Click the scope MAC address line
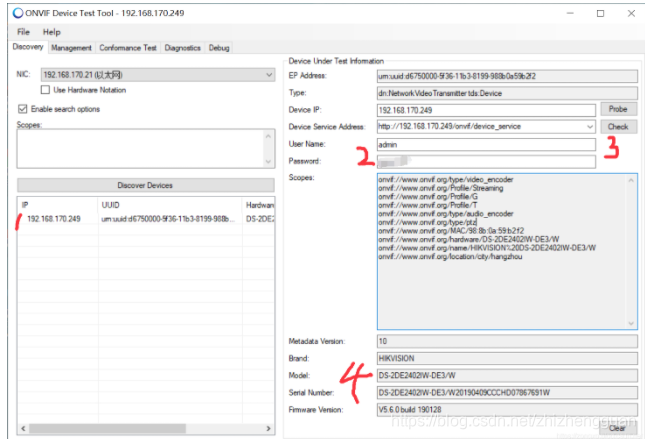Screen dimensions: 645x439 pyautogui.click(x=451, y=230)
